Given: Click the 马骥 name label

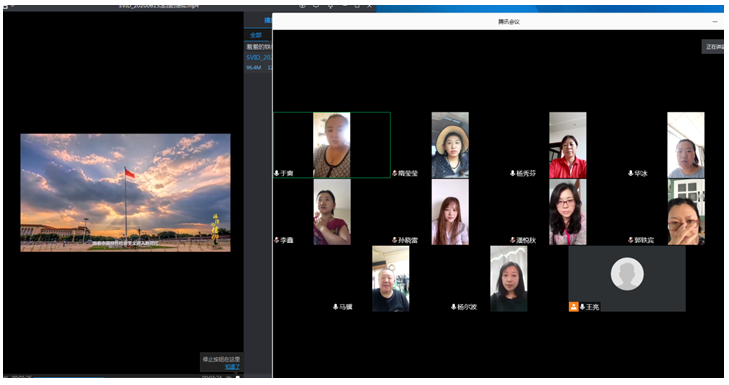Looking at the screenshot, I should pos(345,307).
